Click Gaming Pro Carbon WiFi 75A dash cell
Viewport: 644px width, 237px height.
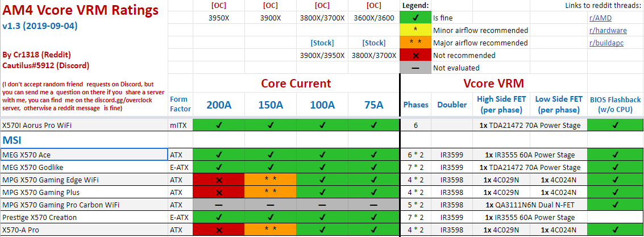coord(373,205)
